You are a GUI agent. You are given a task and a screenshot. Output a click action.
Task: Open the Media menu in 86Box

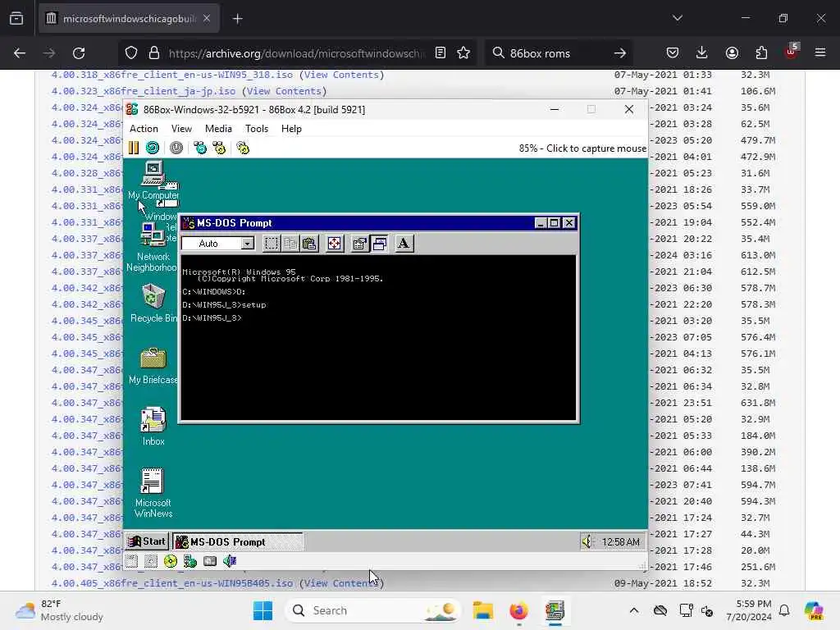pos(218,129)
